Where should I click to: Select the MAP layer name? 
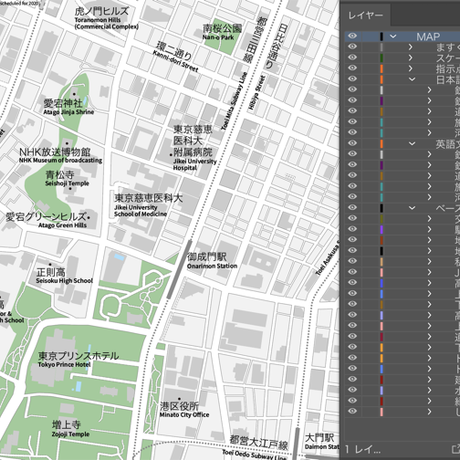(428, 36)
